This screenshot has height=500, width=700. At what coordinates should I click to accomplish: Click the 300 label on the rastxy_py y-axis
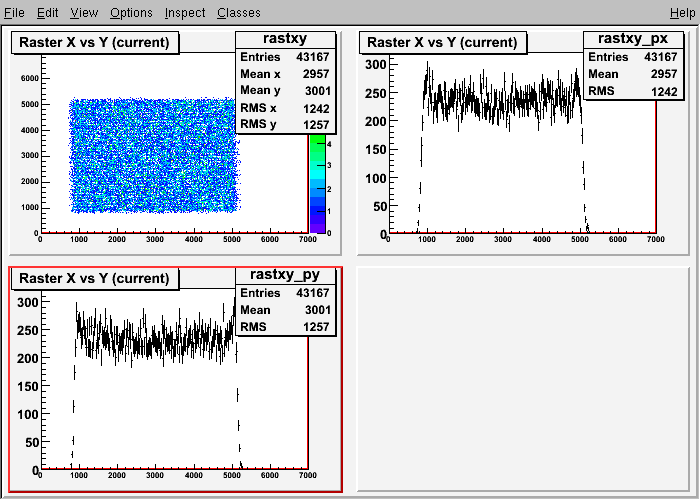tap(28, 302)
